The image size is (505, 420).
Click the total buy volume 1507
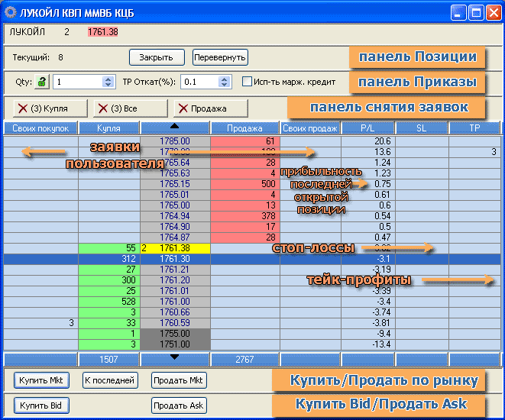(108, 360)
